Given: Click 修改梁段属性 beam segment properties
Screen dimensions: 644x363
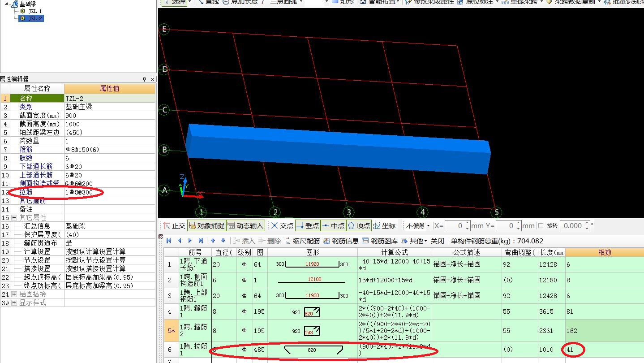Looking at the screenshot, I should (429, 2).
